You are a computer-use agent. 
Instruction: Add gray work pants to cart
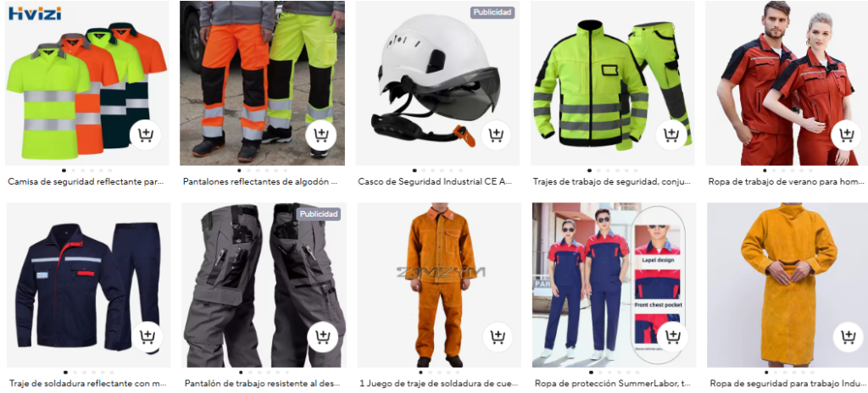[323, 337]
